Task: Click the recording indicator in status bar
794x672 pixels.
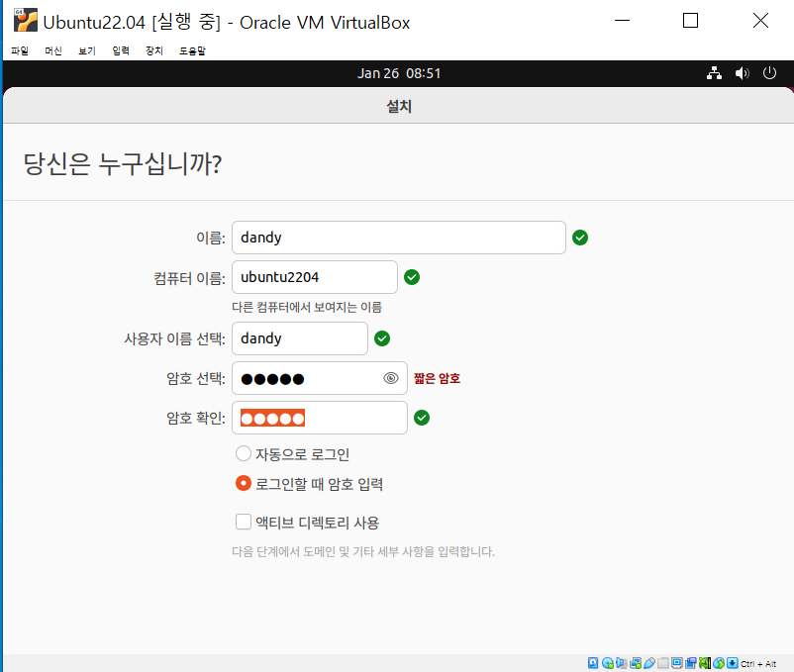Action: (691, 663)
